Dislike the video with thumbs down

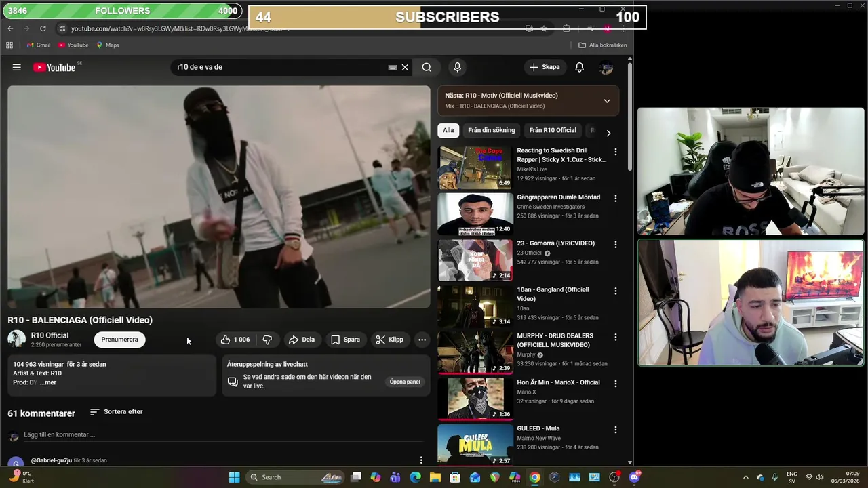click(x=267, y=340)
